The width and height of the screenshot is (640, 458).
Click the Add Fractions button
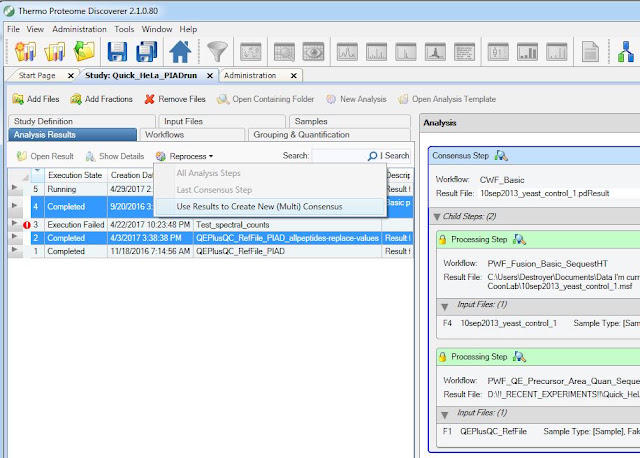[101, 99]
